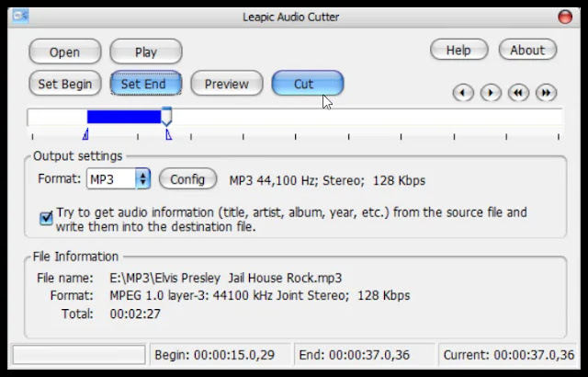The width and height of the screenshot is (588, 377).
Task: Click the Set Begin button
Action: pyautogui.click(x=65, y=84)
